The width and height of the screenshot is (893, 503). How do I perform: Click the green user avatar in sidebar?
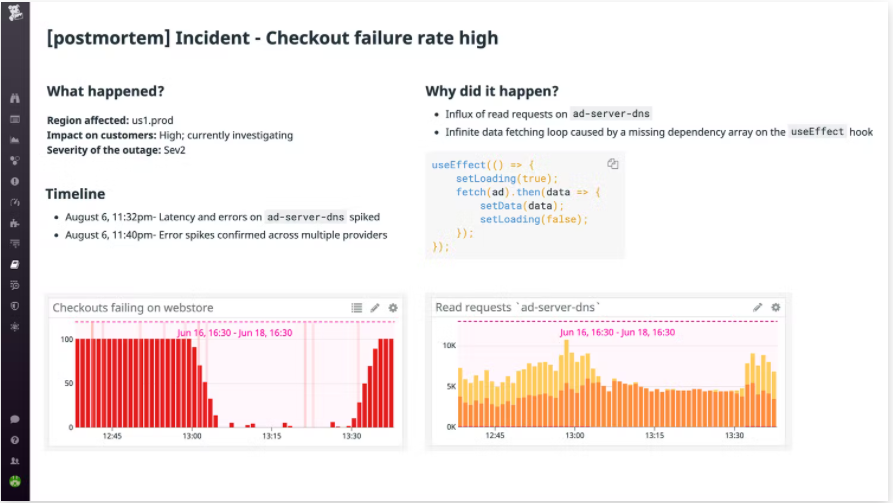[15, 481]
